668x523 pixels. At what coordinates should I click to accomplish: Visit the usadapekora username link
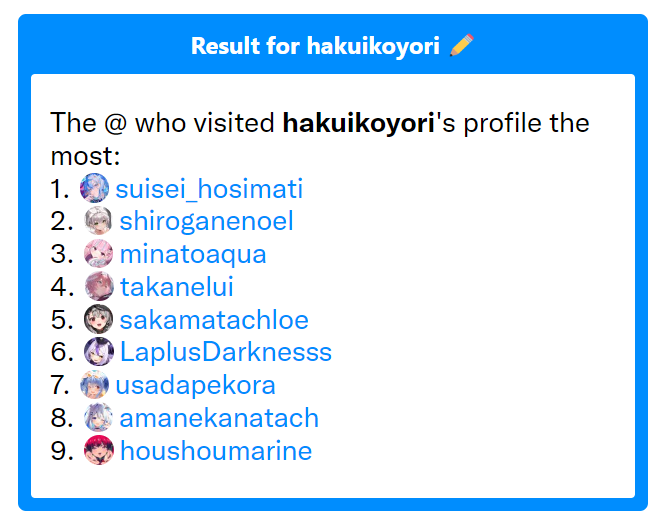tap(196, 386)
